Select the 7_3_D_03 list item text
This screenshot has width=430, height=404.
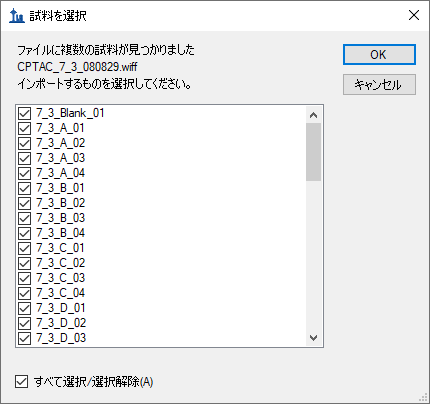click(61, 338)
